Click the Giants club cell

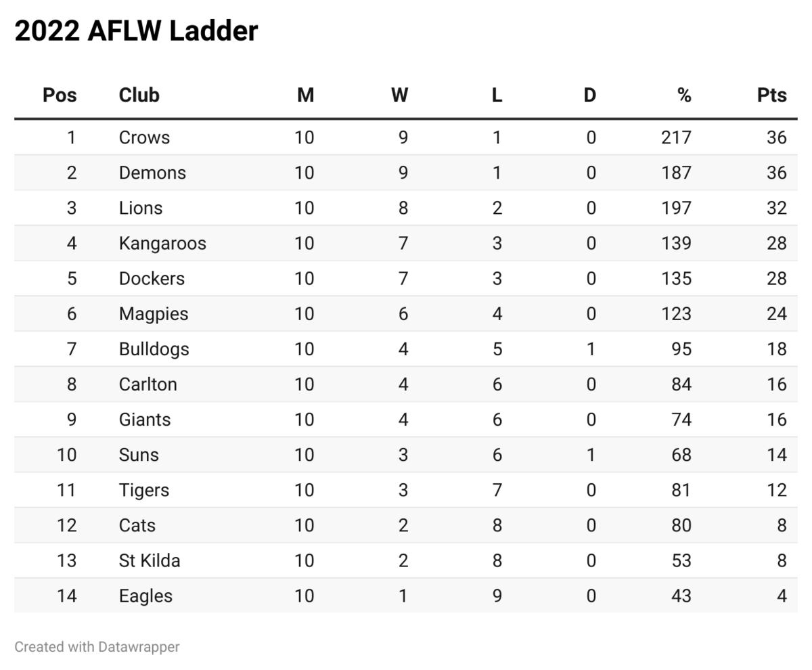(x=145, y=420)
